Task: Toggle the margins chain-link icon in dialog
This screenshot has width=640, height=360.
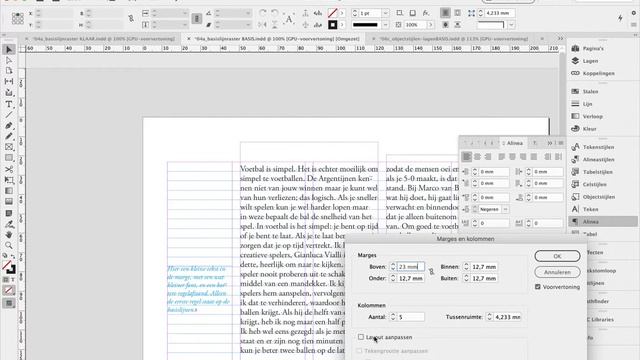Action: (431, 272)
